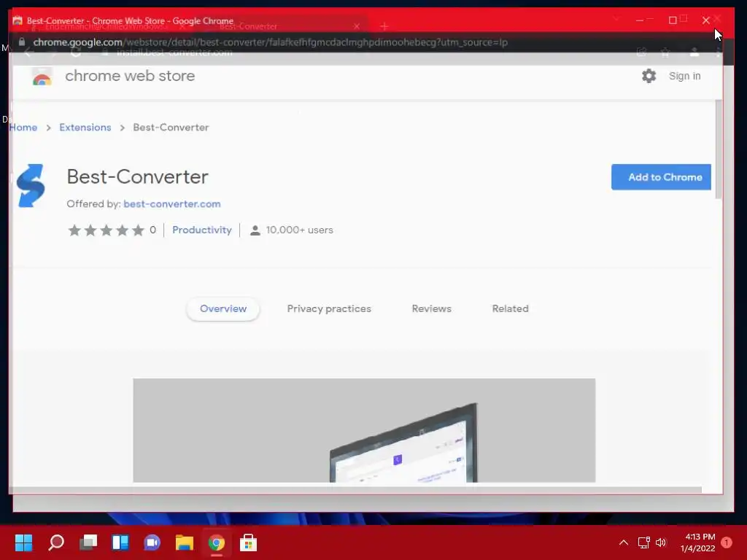Open new tab plus in background Chrome window
Image resolution: width=747 pixels, height=560 pixels.
384,26
